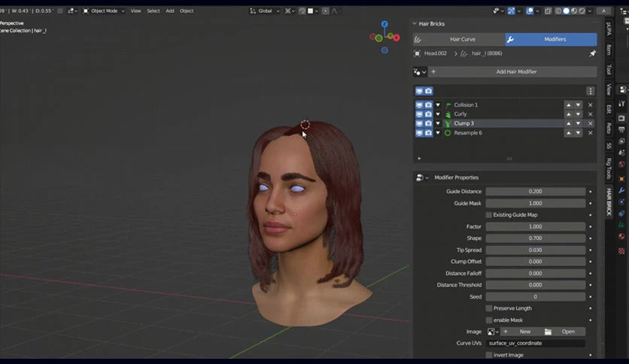Click the red X axis gizmo ball
The width and height of the screenshot is (629, 364).
tap(397, 38)
